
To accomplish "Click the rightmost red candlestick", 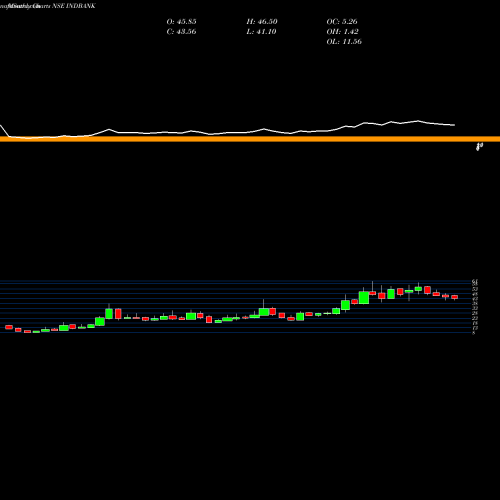I will point(455,297).
